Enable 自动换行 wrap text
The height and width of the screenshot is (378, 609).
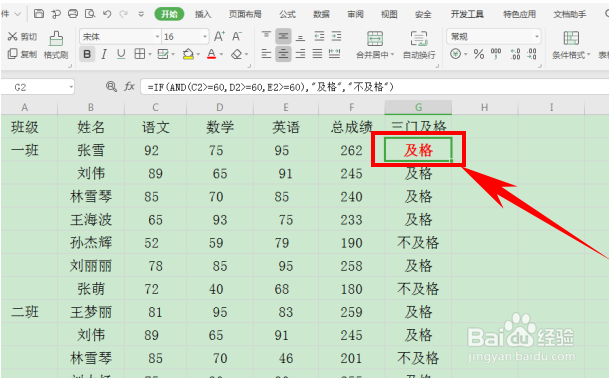[x=419, y=45]
